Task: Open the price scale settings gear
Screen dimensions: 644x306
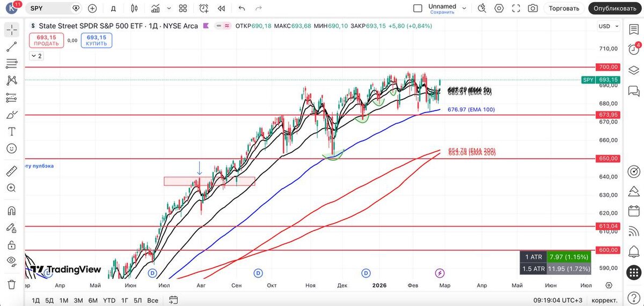Action: pyautogui.click(x=609, y=286)
